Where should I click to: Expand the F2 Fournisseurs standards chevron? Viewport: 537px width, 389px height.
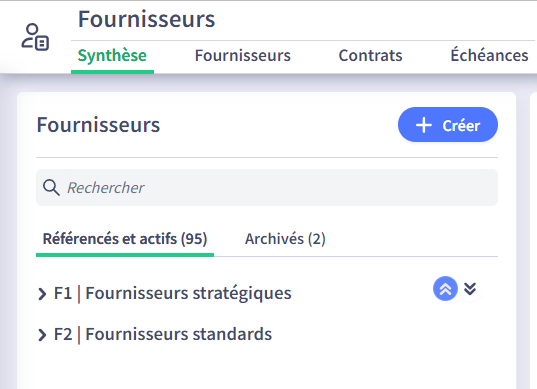(x=42, y=335)
